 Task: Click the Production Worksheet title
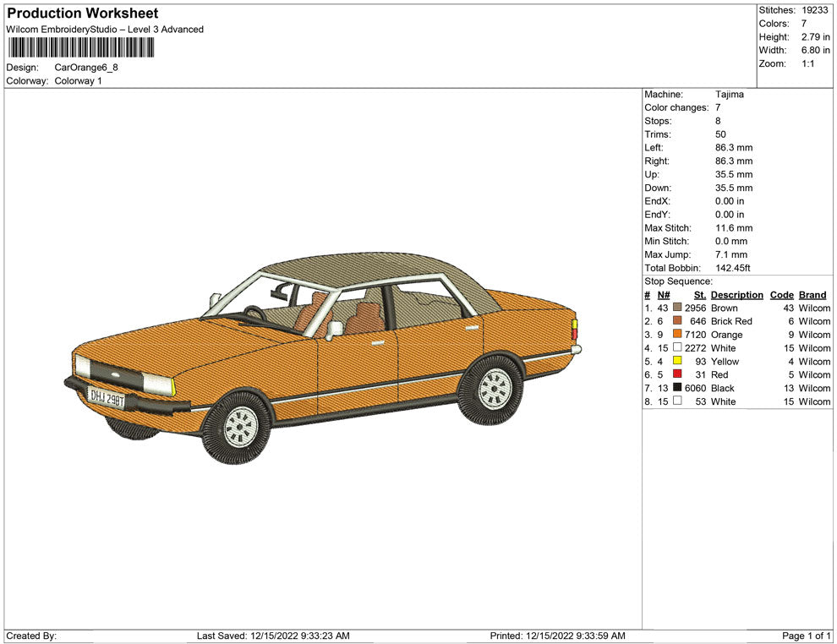(83, 14)
